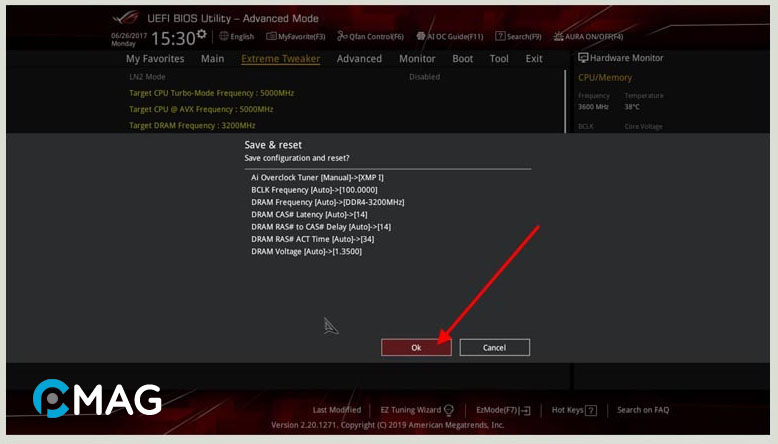Click DRAM Frequency DDR4-3200MHz entry

[x=327, y=202]
